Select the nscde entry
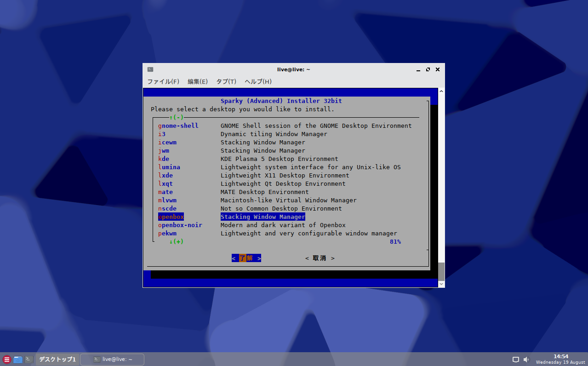 click(167, 209)
